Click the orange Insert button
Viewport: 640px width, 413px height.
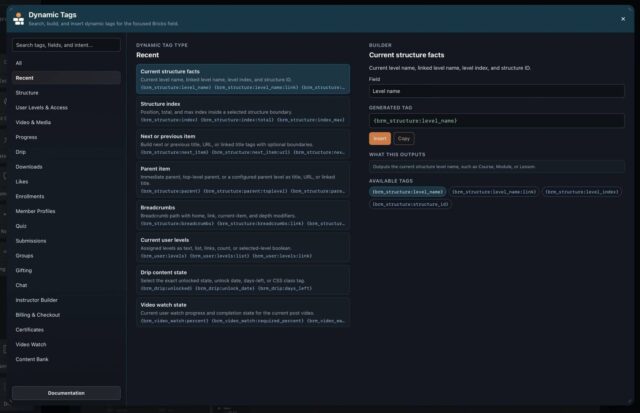click(x=380, y=138)
